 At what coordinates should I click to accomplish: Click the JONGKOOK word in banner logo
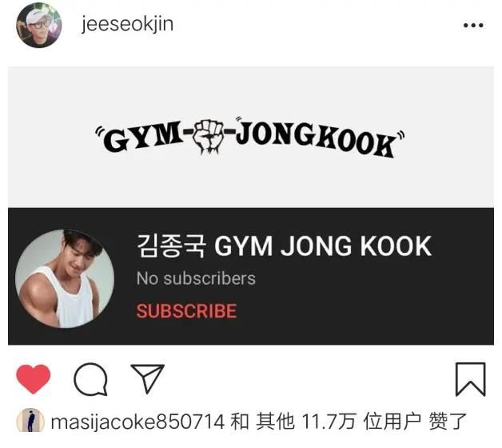click(317, 140)
